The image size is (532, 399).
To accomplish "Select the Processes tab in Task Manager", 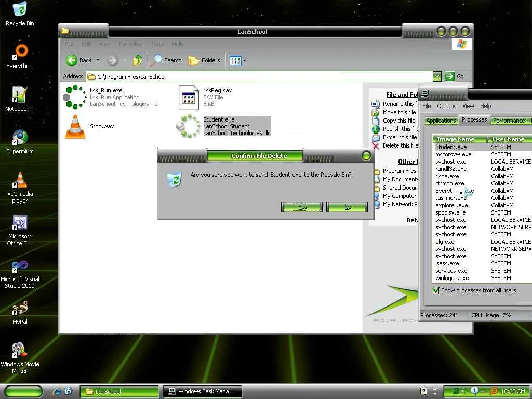I will pos(474,120).
